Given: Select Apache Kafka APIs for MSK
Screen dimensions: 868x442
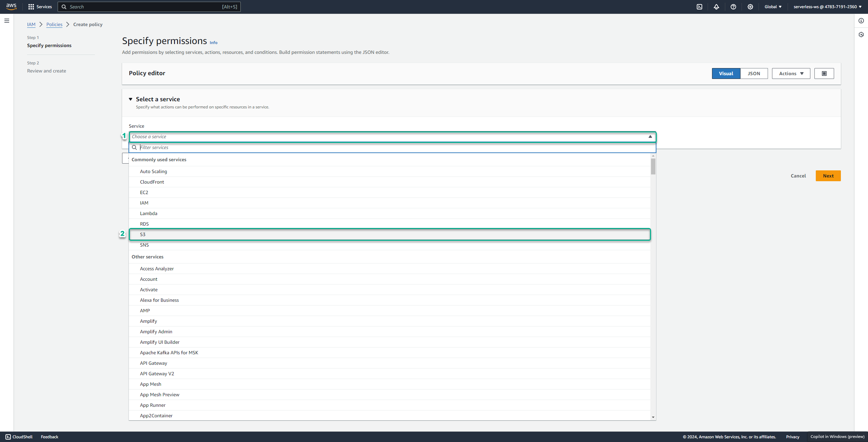Looking at the screenshot, I should click(x=390, y=353).
